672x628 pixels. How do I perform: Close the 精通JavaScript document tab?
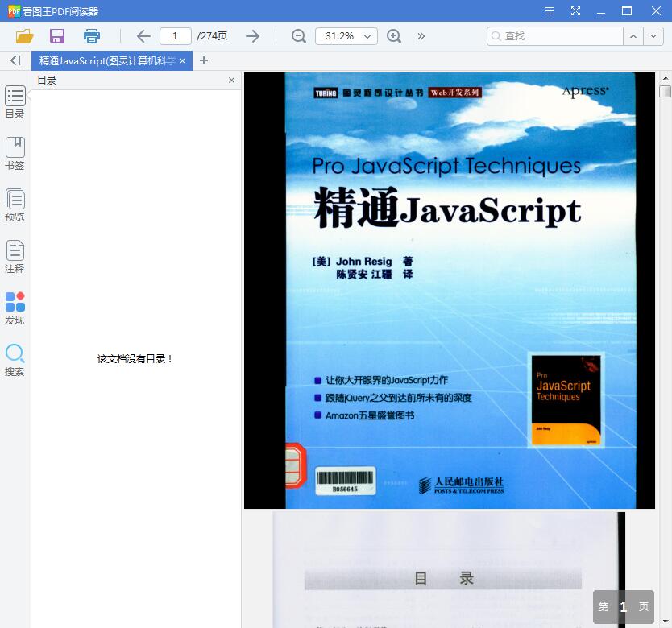click(x=183, y=61)
